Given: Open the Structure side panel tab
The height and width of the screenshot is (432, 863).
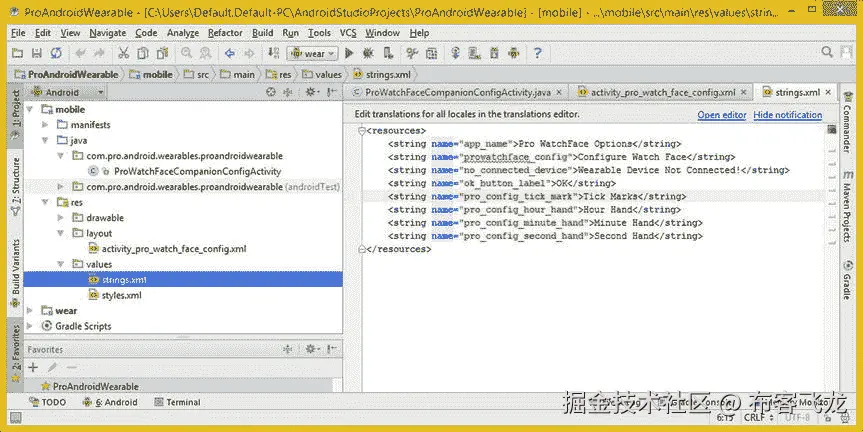Looking at the screenshot, I should (16, 187).
